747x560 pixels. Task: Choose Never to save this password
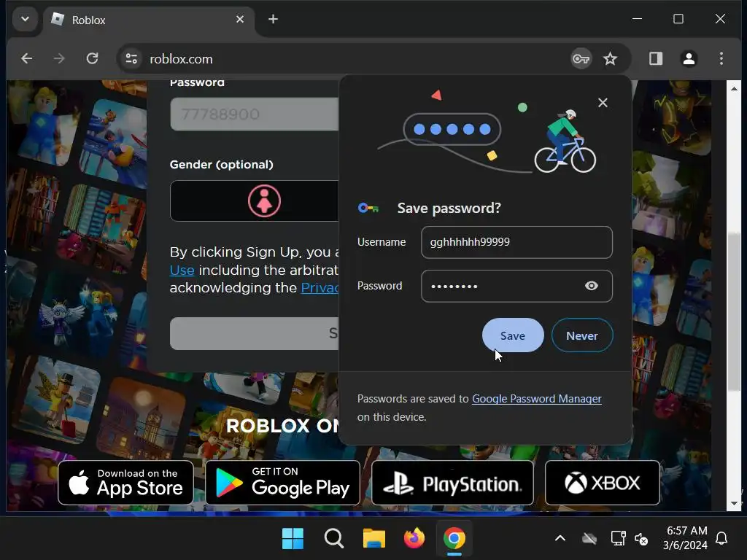tap(581, 335)
